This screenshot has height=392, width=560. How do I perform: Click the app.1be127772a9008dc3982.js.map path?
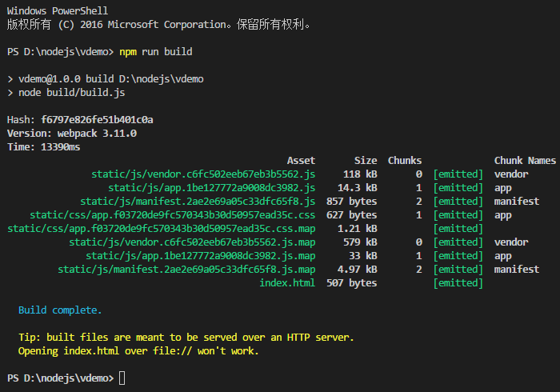click(200, 256)
